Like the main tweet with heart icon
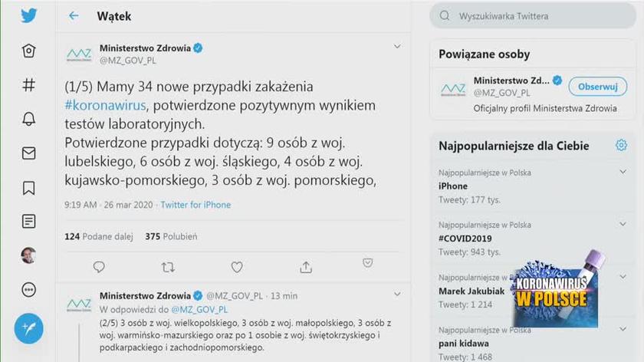 click(x=237, y=267)
